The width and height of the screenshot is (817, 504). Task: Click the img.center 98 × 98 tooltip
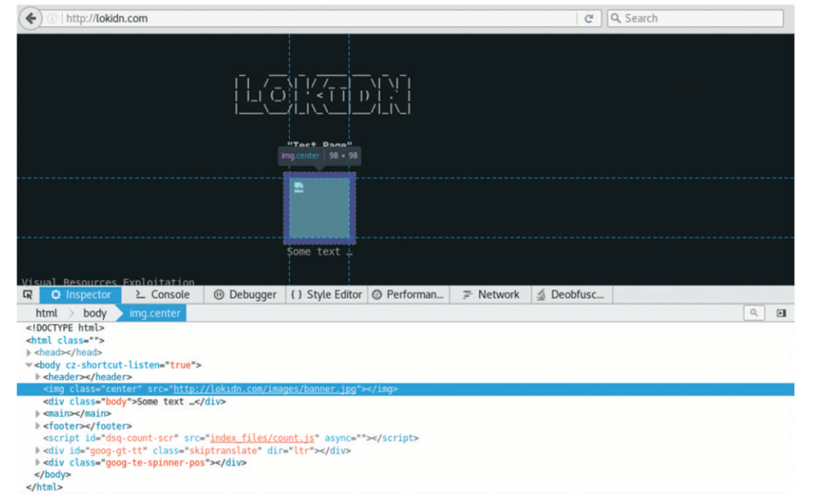[x=320, y=155]
